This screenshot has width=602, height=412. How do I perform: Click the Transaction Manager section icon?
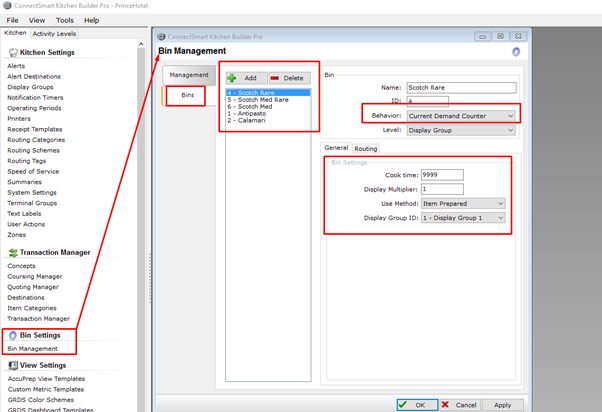14,253
